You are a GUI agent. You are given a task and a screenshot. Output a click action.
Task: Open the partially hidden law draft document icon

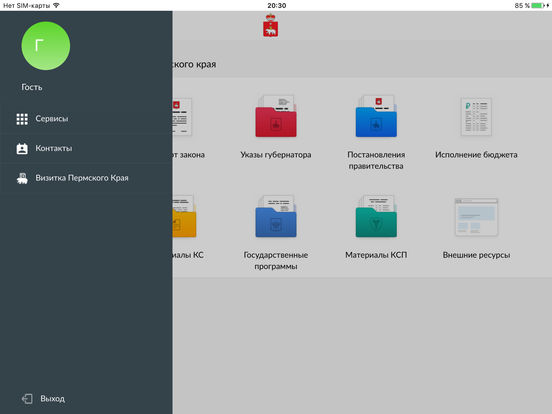tap(182, 117)
